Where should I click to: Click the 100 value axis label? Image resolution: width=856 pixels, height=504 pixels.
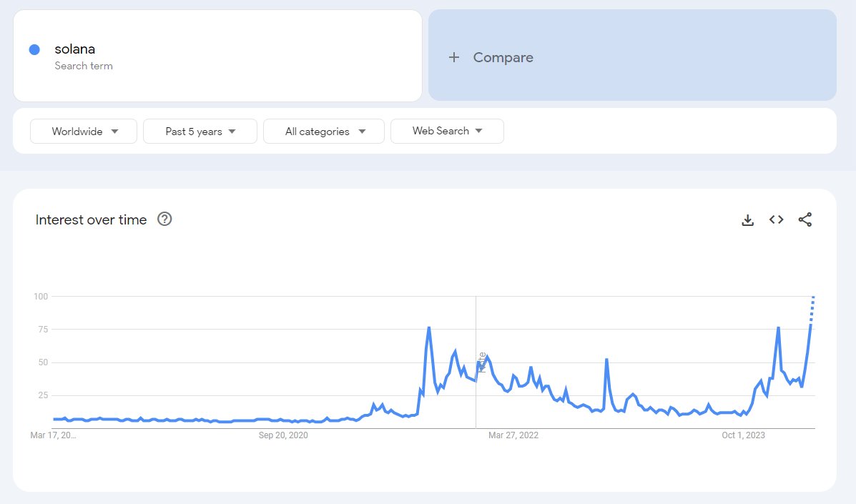[41, 296]
